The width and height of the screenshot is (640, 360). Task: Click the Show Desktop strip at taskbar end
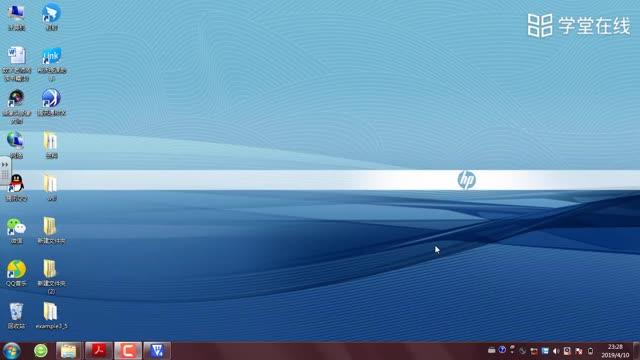pos(636,351)
